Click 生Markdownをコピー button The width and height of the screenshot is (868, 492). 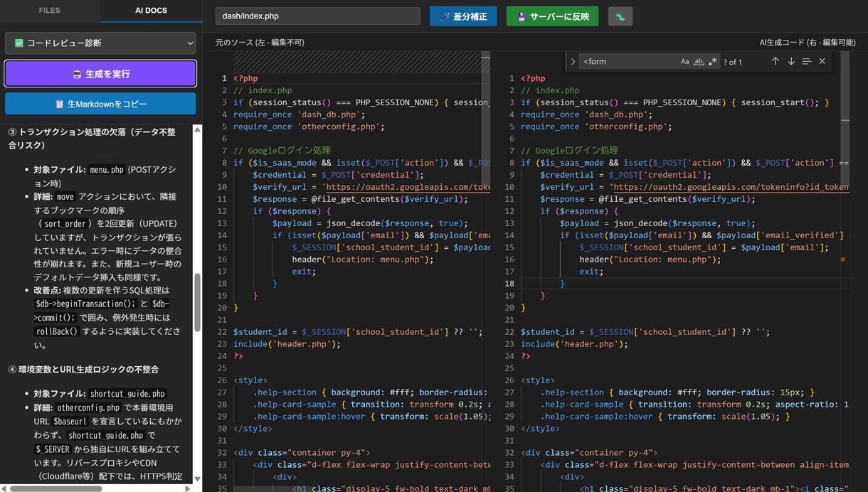click(100, 104)
